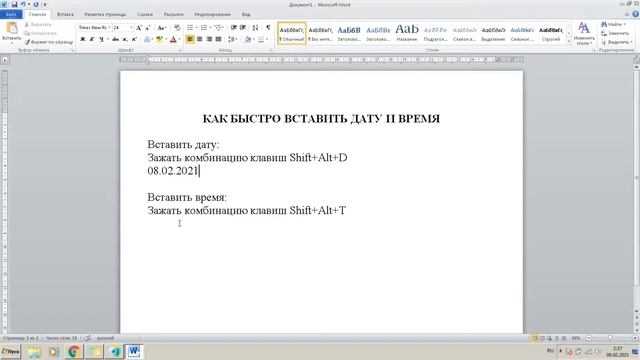Undo the last action in Quick Access toolbar
This screenshot has height=360, width=640.
point(23,4)
